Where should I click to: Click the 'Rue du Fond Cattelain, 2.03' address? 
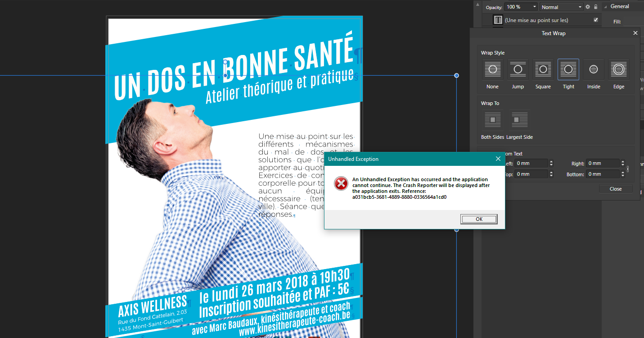tap(152, 316)
